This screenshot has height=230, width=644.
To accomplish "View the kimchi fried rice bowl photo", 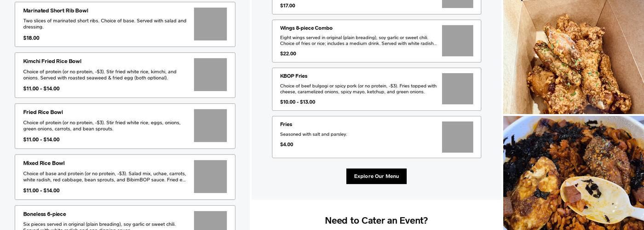I will pyautogui.click(x=573, y=173).
